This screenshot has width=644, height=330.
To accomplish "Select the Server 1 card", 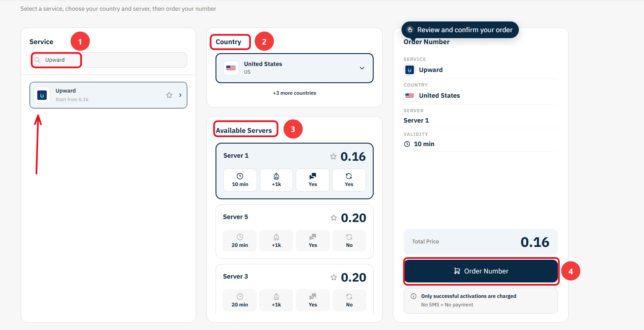I will tap(294, 171).
